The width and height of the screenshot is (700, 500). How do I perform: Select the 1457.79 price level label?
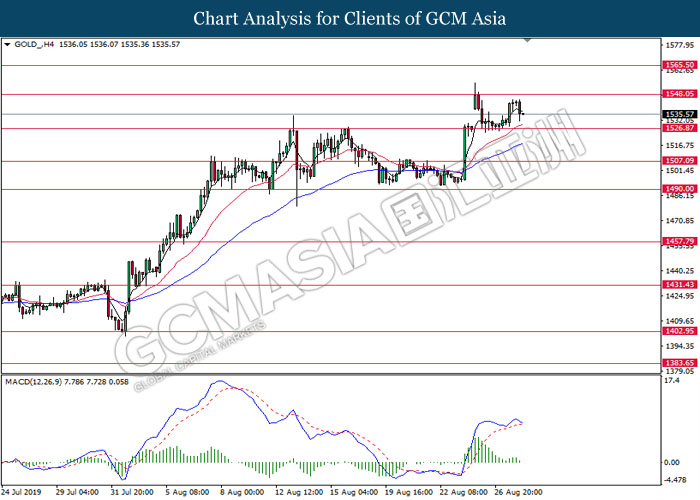pos(679,242)
